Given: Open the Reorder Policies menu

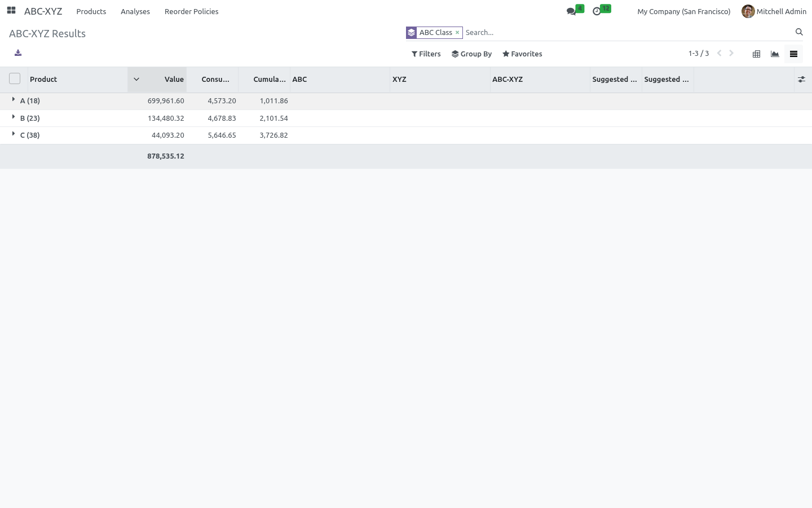Looking at the screenshot, I should pos(192,11).
